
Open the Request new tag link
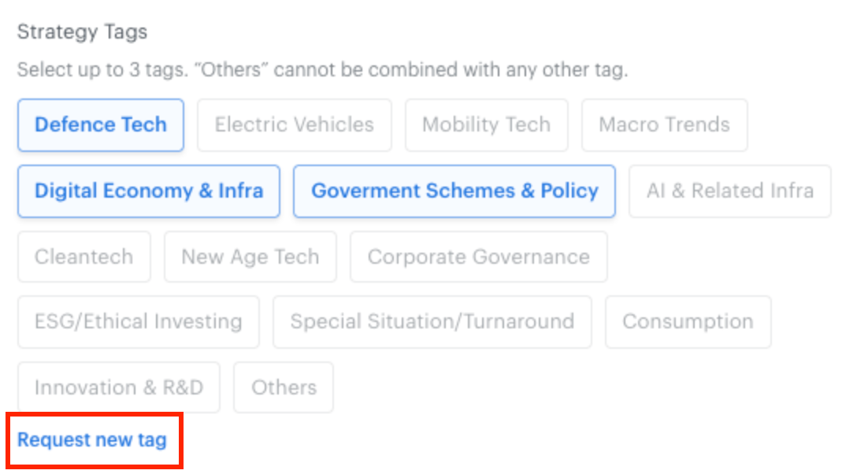click(x=92, y=440)
